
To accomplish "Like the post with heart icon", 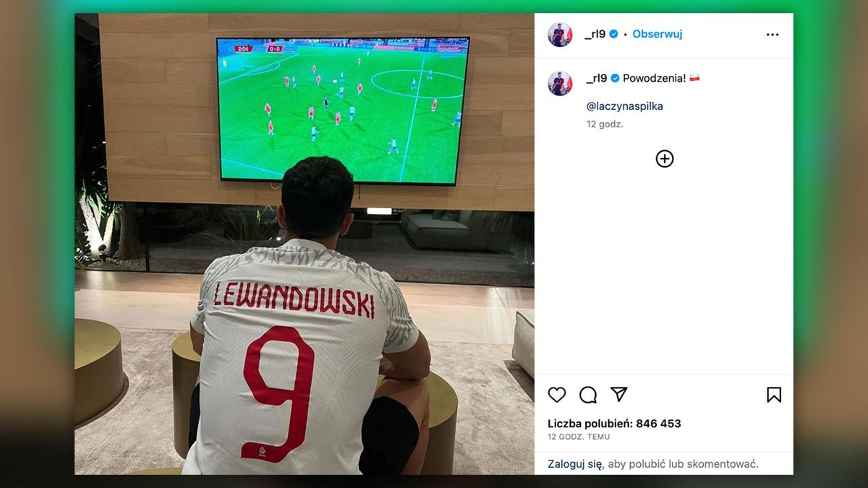I will pyautogui.click(x=557, y=395).
